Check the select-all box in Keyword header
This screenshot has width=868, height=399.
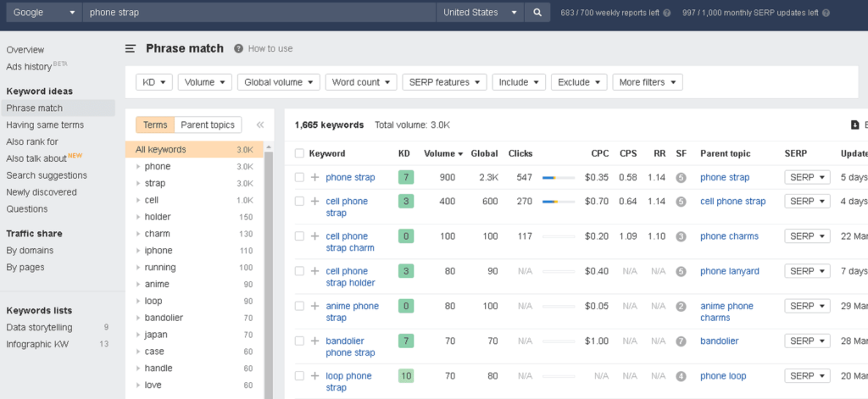point(299,154)
